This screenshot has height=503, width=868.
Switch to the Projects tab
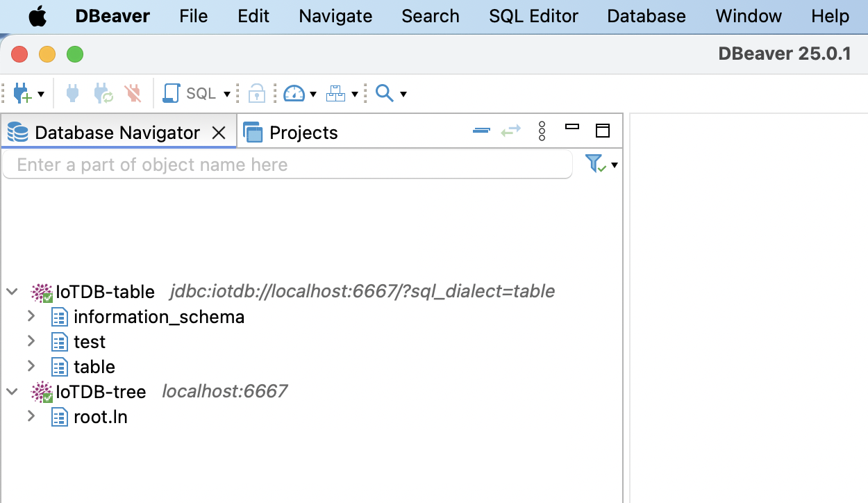tap(303, 133)
